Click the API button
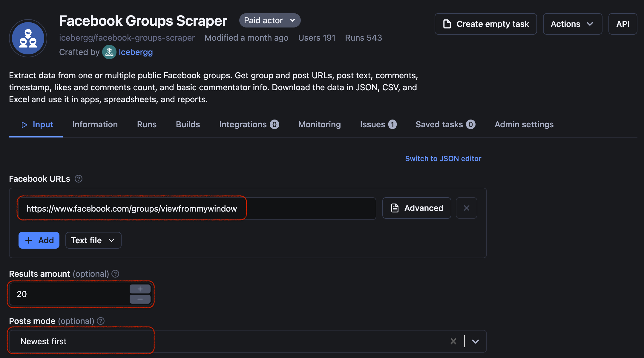This screenshot has width=644, height=358. pos(623,24)
